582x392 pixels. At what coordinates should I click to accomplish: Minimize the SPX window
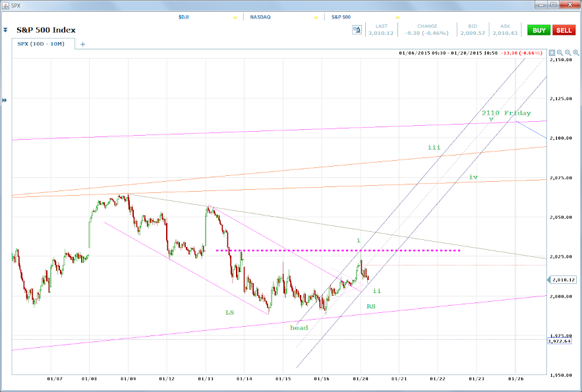(x=542, y=5)
